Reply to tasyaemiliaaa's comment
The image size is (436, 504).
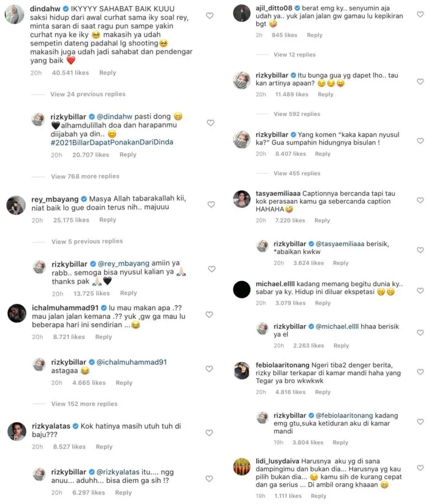point(322,221)
